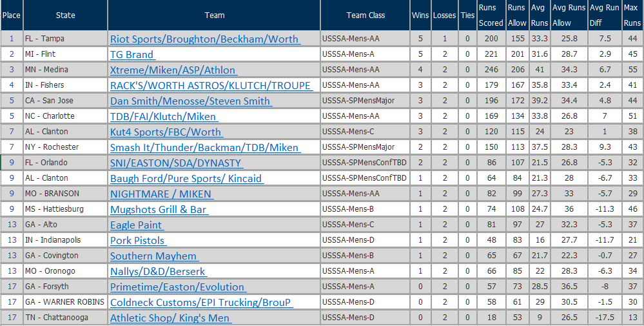Click the Avg Runs Allow column header

(x=569, y=15)
